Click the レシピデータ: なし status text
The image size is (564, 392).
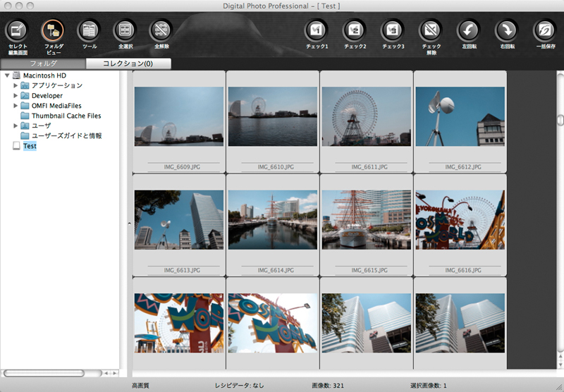coord(239,386)
